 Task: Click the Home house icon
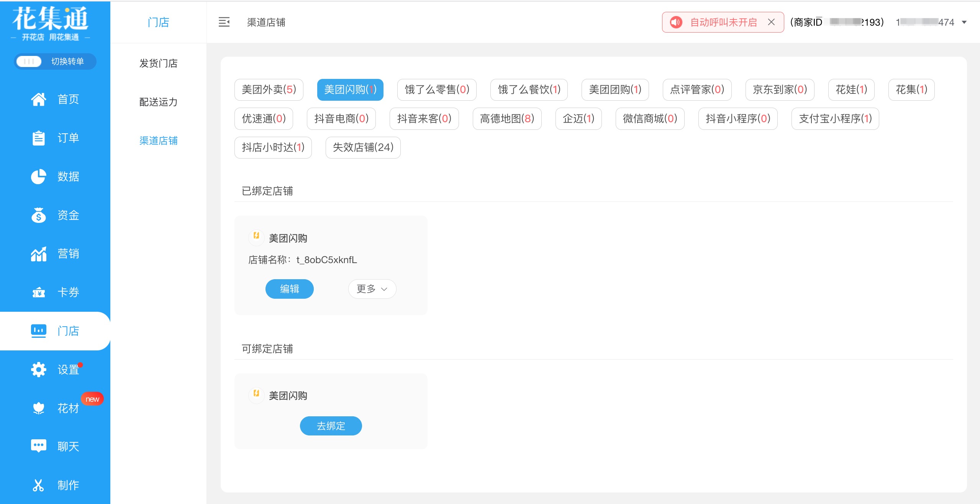tap(38, 99)
